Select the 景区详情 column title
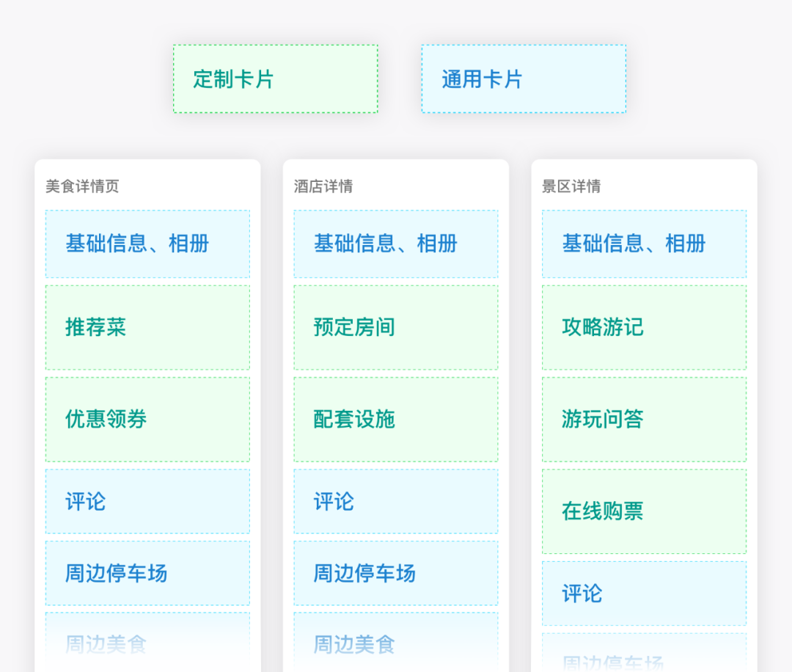792x672 pixels. tap(571, 186)
